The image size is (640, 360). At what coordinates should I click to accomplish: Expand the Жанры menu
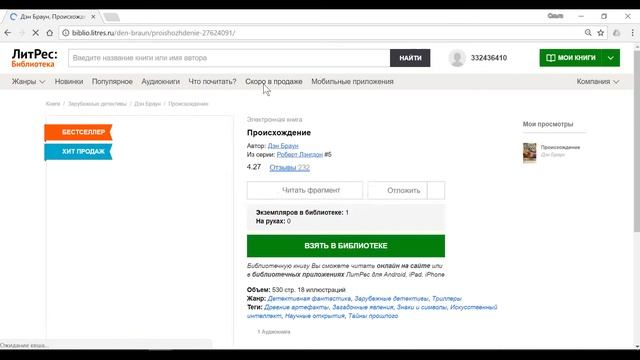coord(28,82)
